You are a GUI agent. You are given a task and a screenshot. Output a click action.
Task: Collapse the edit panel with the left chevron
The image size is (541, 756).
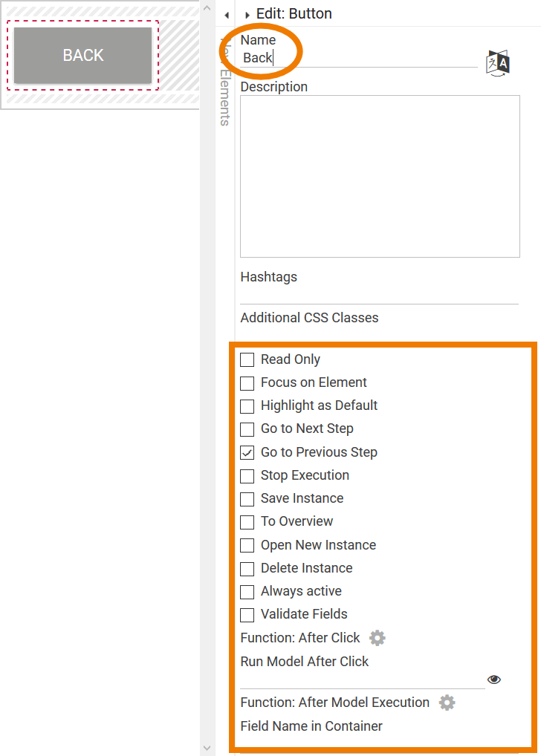[x=227, y=14]
